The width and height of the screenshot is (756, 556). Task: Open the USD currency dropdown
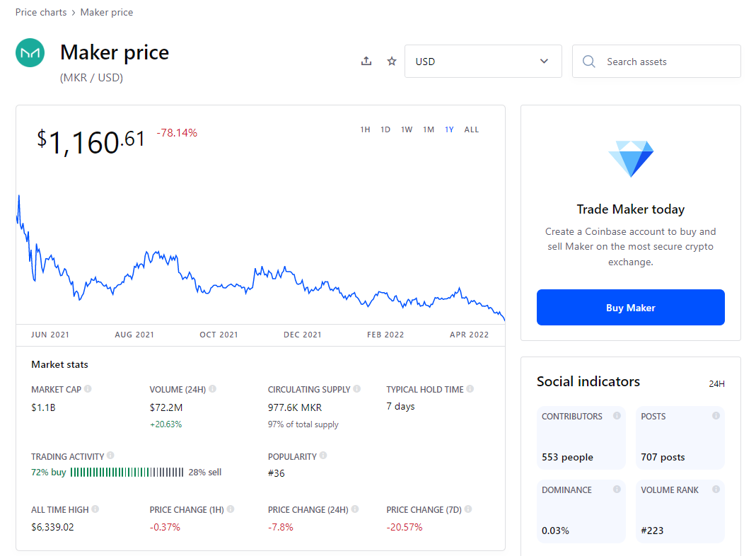point(483,62)
